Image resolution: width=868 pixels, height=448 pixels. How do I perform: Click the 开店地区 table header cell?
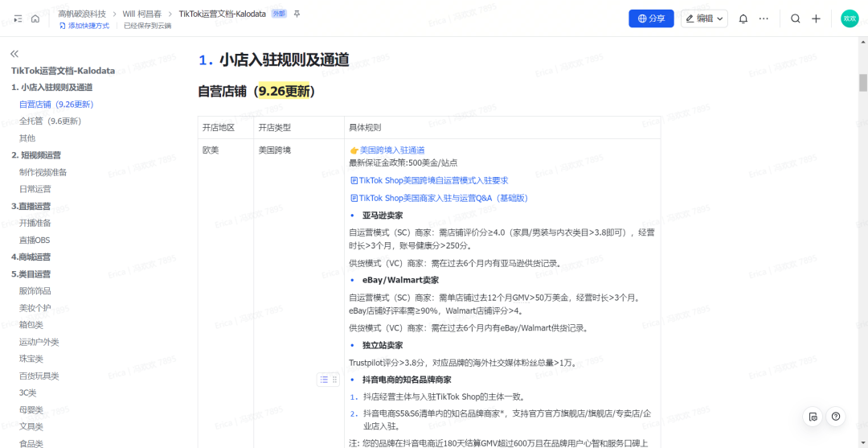[226, 127]
